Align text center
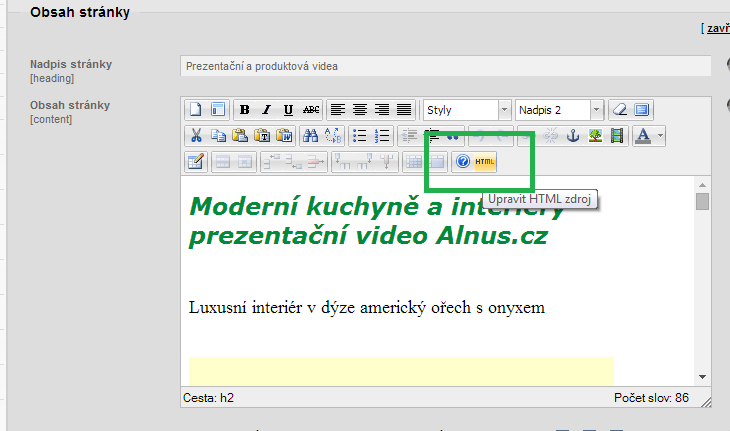Screen dimensions: 730x431 click(360, 110)
